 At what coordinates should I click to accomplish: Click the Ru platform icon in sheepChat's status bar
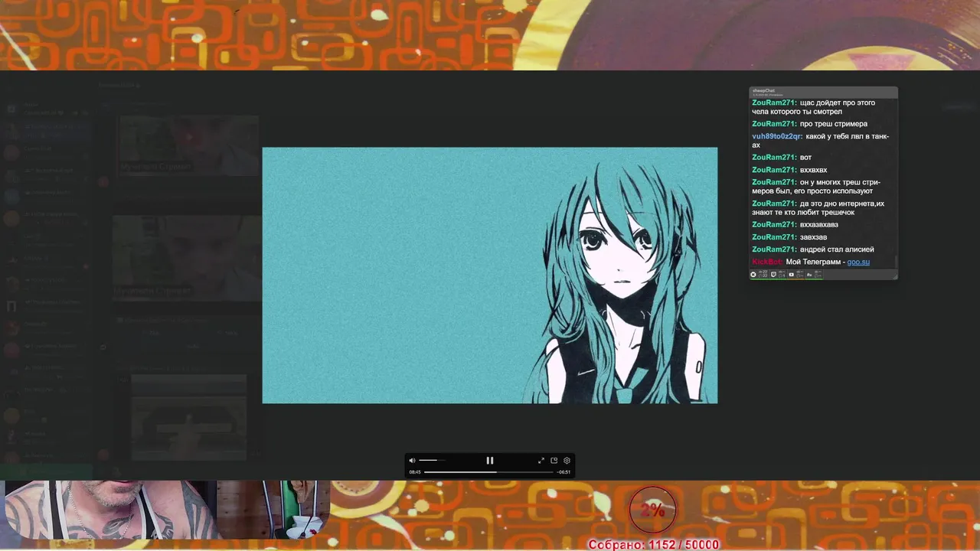click(x=809, y=274)
